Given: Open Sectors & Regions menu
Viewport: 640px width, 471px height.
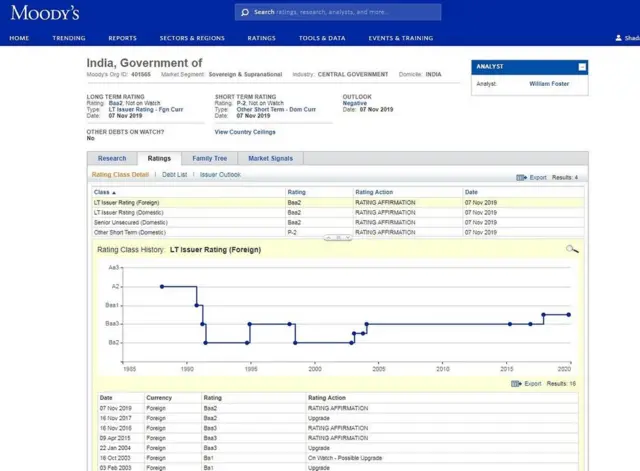Looking at the screenshot, I should 192,38.
